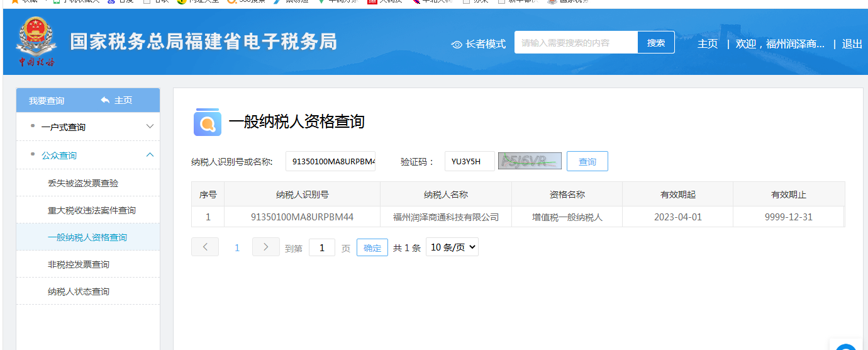Click the 确定 page jump button
Viewport: 868px width, 350px height.
[372, 248]
